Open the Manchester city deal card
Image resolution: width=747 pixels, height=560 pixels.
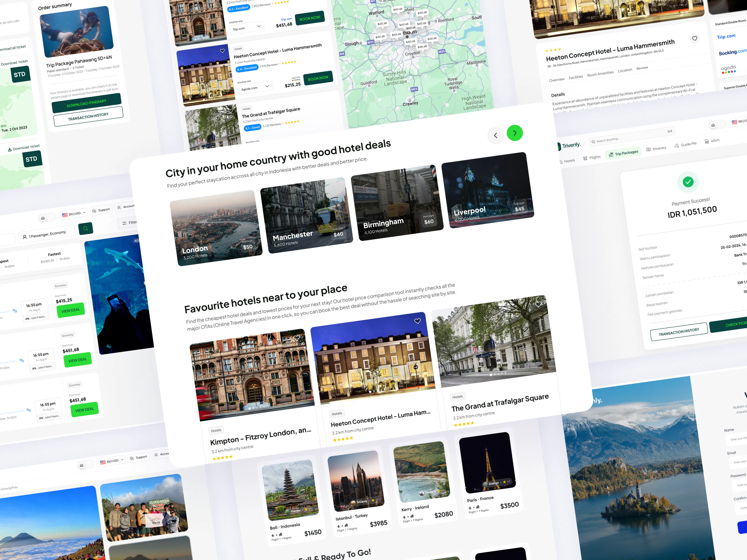pos(307,215)
